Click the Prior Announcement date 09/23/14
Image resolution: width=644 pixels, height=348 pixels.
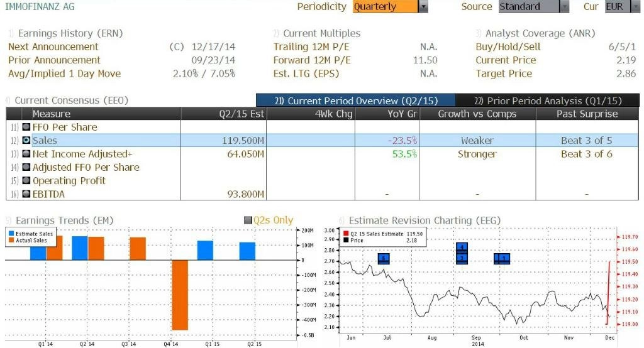click(x=213, y=60)
